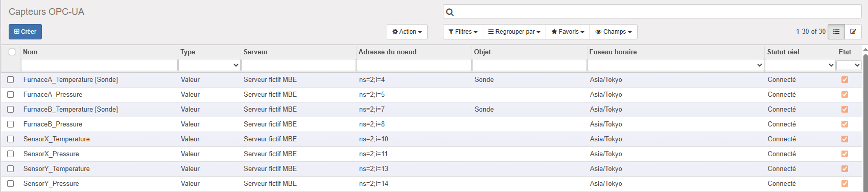The image size is (868, 192).
Task: Open the Filtres funnel menu
Action: (x=463, y=32)
